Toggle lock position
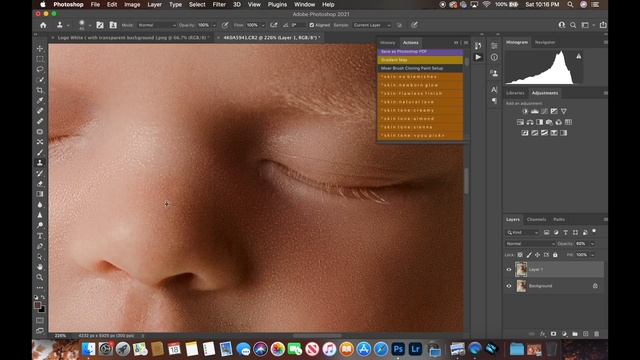Screen dimensions: 640x360 pos(538,255)
